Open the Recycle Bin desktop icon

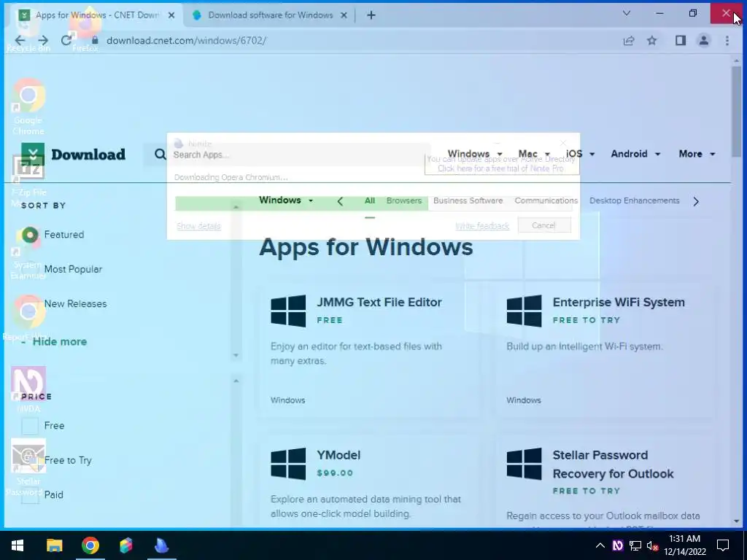[28, 31]
